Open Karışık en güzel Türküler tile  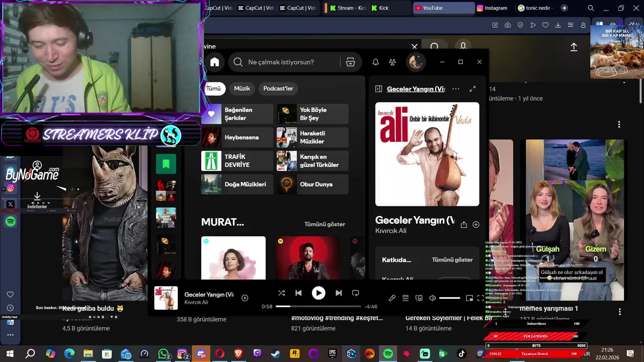click(312, 161)
